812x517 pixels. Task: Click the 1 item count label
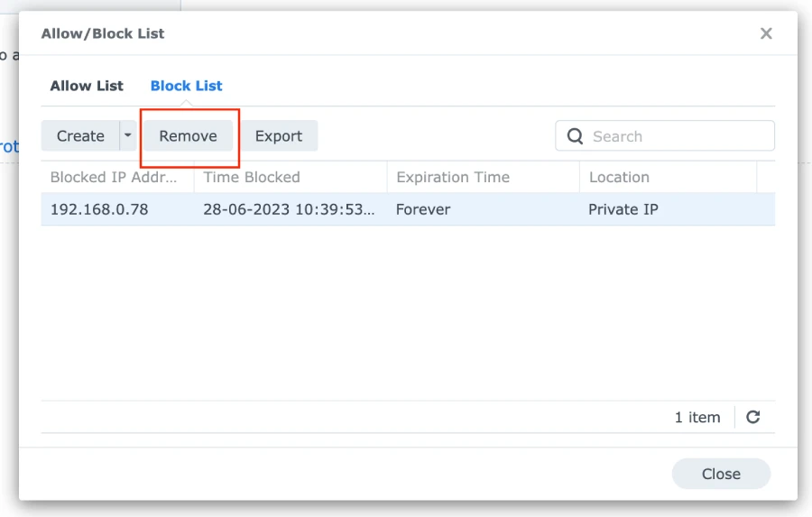697,417
